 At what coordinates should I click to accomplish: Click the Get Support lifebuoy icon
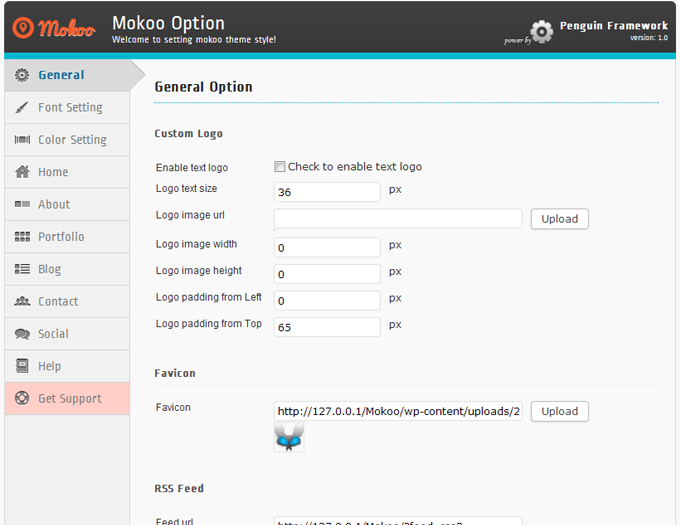pos(22,398)
